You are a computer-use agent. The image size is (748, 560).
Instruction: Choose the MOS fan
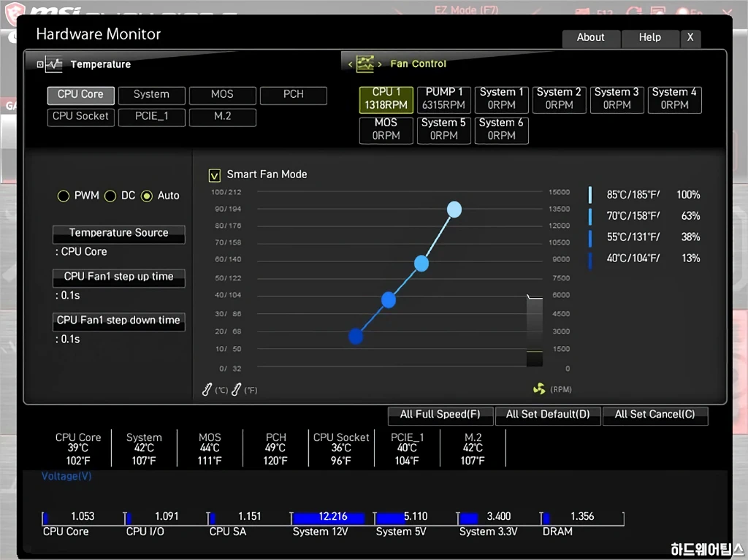(386, 130)
